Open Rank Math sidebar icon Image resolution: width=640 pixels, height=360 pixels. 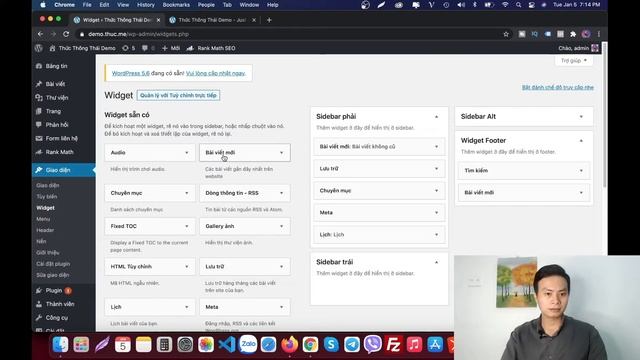(39, 152)
